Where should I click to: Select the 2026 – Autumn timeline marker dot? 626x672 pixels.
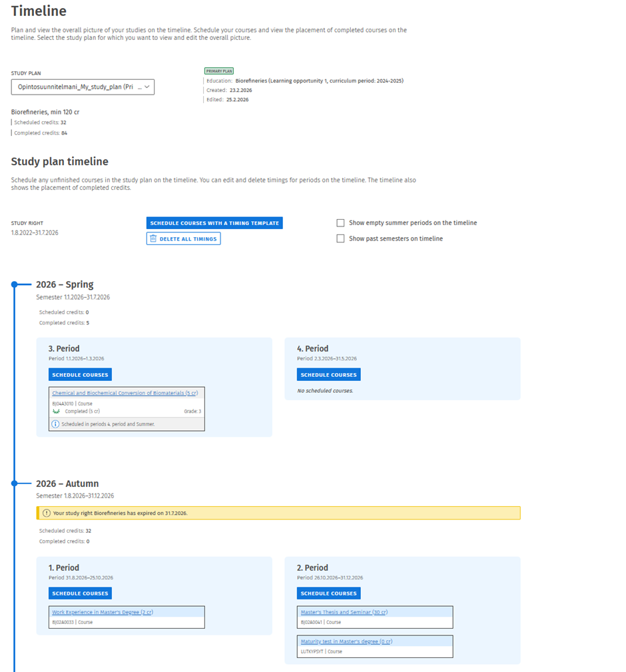14,484
